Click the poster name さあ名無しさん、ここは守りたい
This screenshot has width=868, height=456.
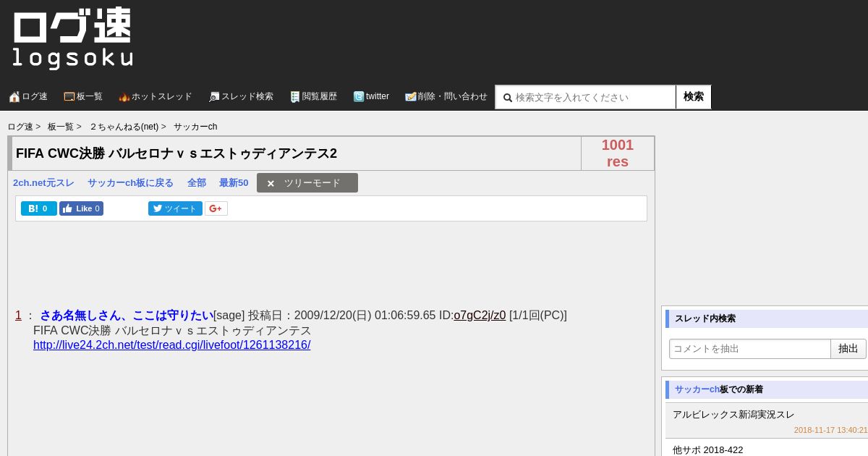127,316
